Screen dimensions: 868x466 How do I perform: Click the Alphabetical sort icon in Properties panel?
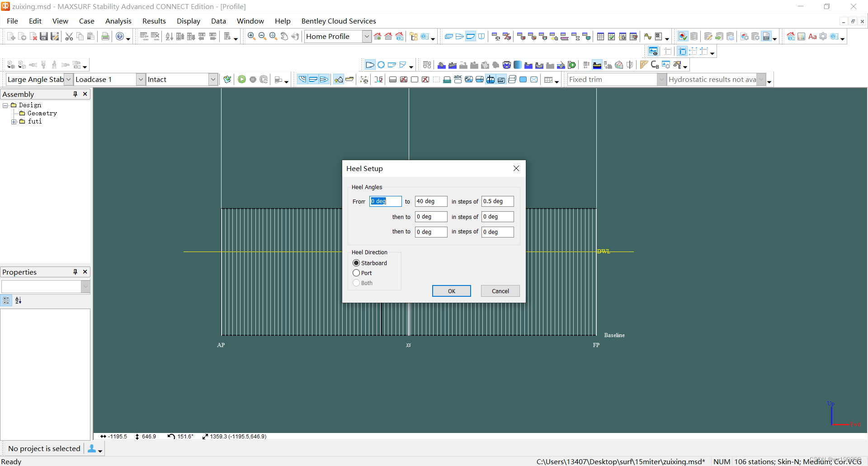point(18,300)
